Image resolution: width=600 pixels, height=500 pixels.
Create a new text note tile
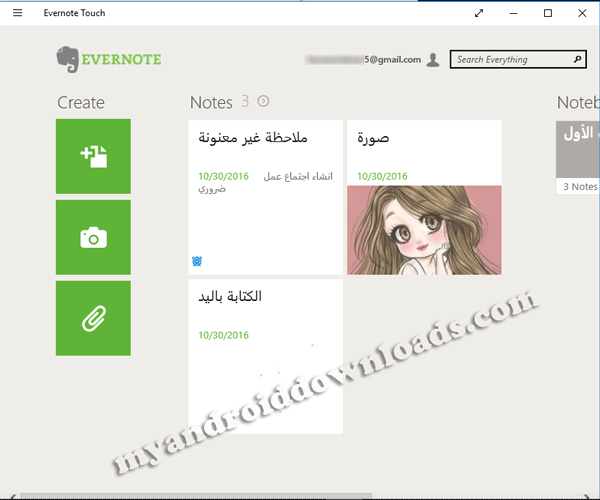(x=93, y=156)
